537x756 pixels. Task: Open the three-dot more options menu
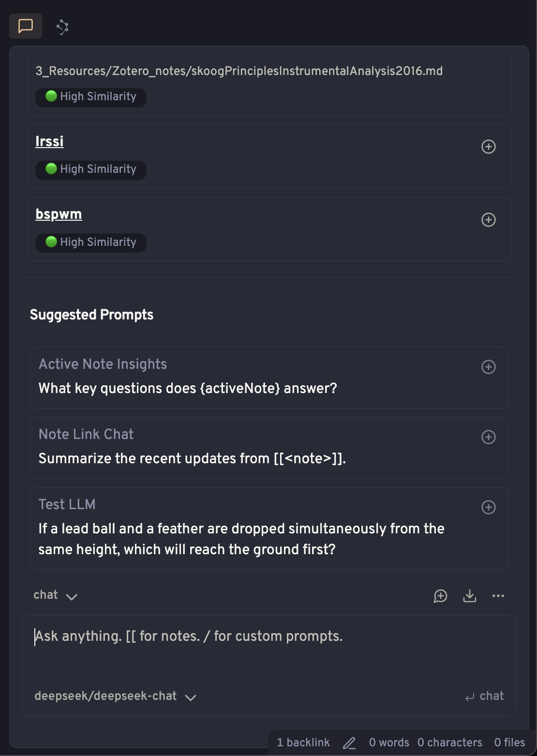pyautogui.click(x=498, y=596)
